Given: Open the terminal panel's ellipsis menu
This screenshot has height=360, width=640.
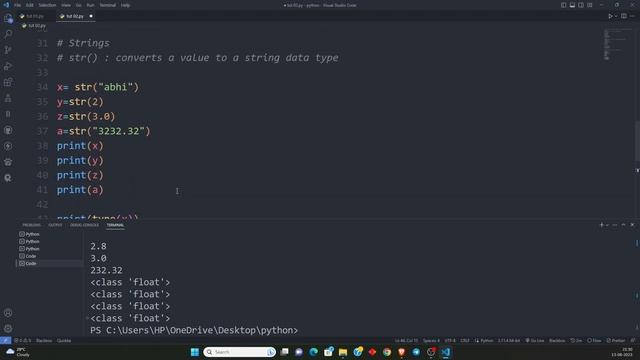Looking at the screenshot, I should (615, 225).
